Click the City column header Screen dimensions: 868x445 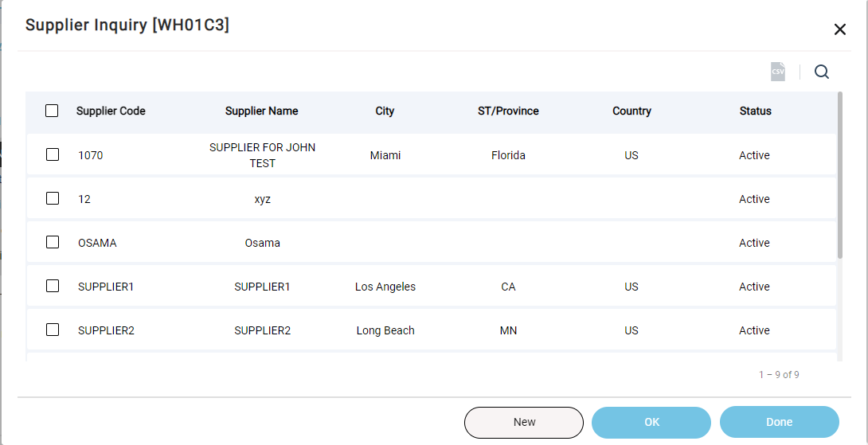tap(385, 111)
